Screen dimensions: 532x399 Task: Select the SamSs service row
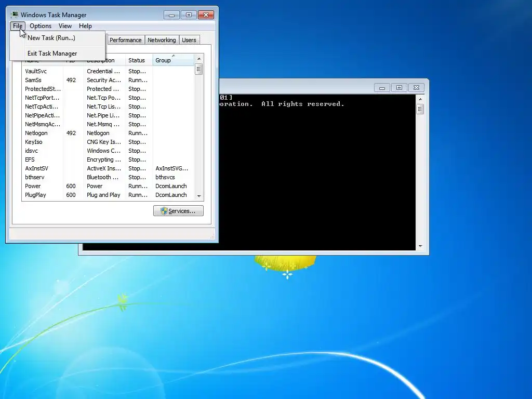(108, 80)
